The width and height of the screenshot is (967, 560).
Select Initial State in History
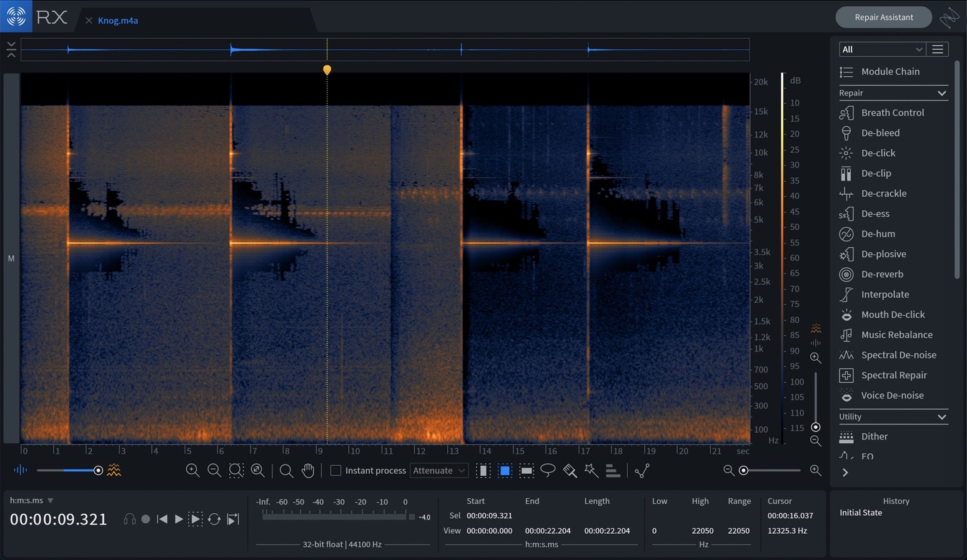click(x=861, y=513)
